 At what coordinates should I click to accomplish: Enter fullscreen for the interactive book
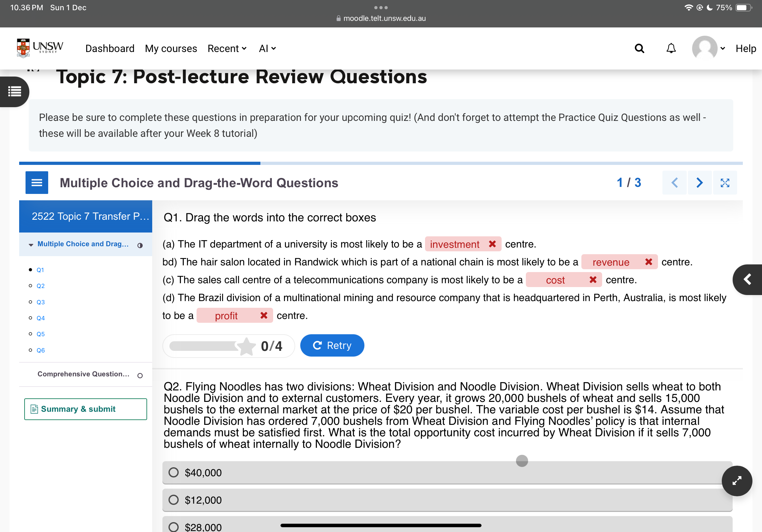point(724,182)
